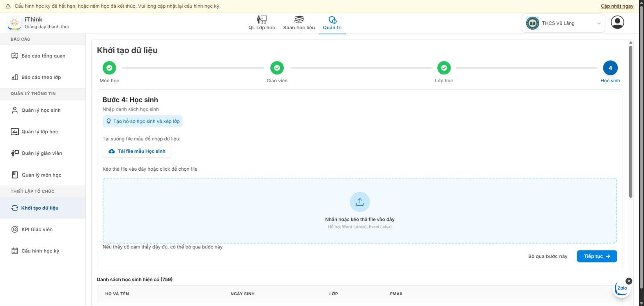Image resolution: width=644 pixels, height=306 pixels.
Task: Click the Lớp học completed step circle
Action: point(444,68)
